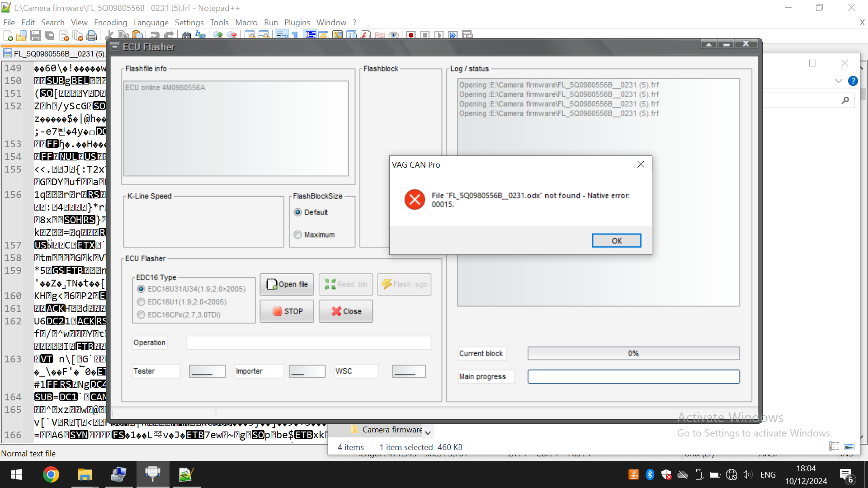
Task: Click the red error icon in VAG CAN Pro dialog
Action: (415, 200)
